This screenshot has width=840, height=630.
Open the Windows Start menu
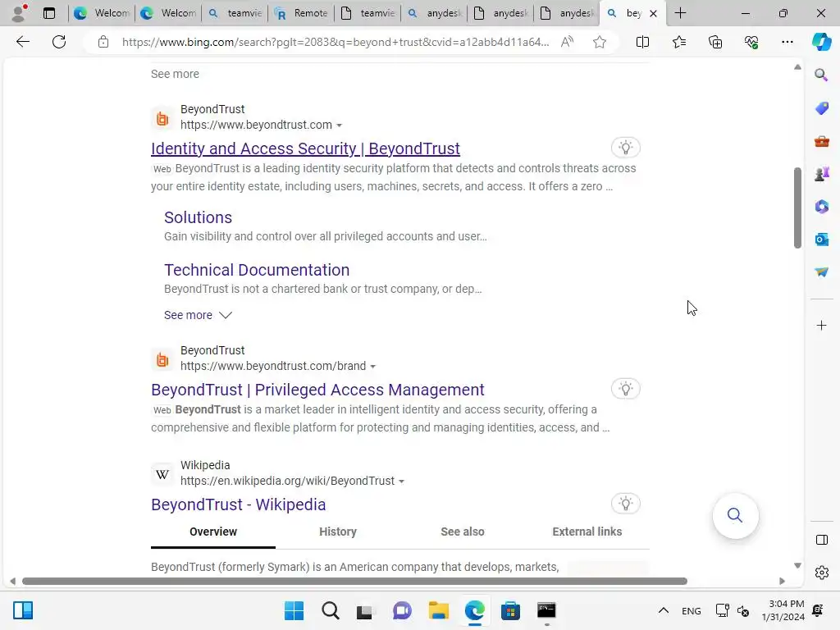coord(294,610)
